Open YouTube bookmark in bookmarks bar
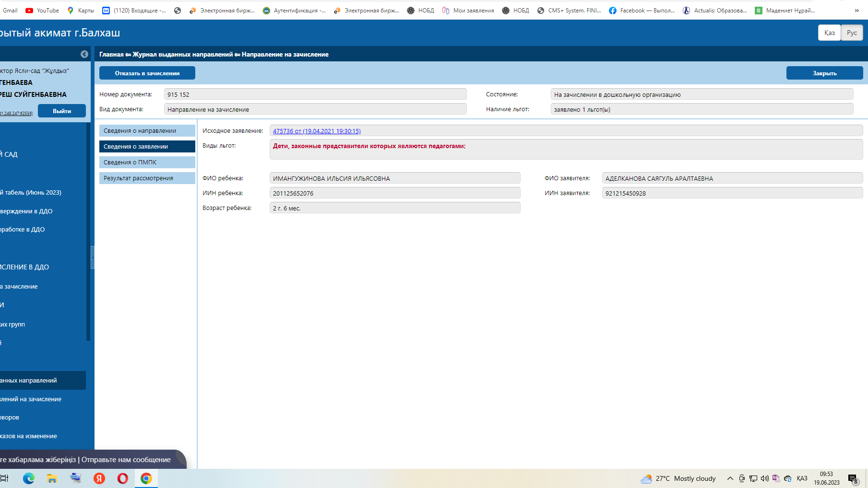 pos(42,10)
